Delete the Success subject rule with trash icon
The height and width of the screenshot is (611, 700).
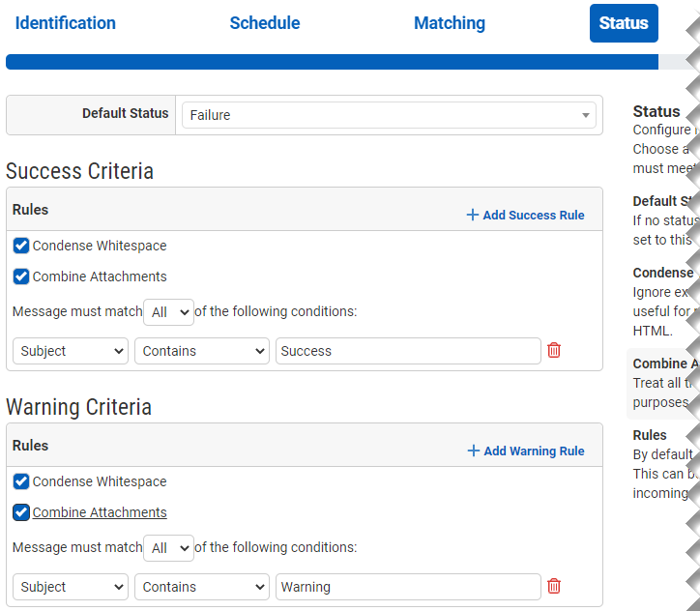[x=554, y=350]
